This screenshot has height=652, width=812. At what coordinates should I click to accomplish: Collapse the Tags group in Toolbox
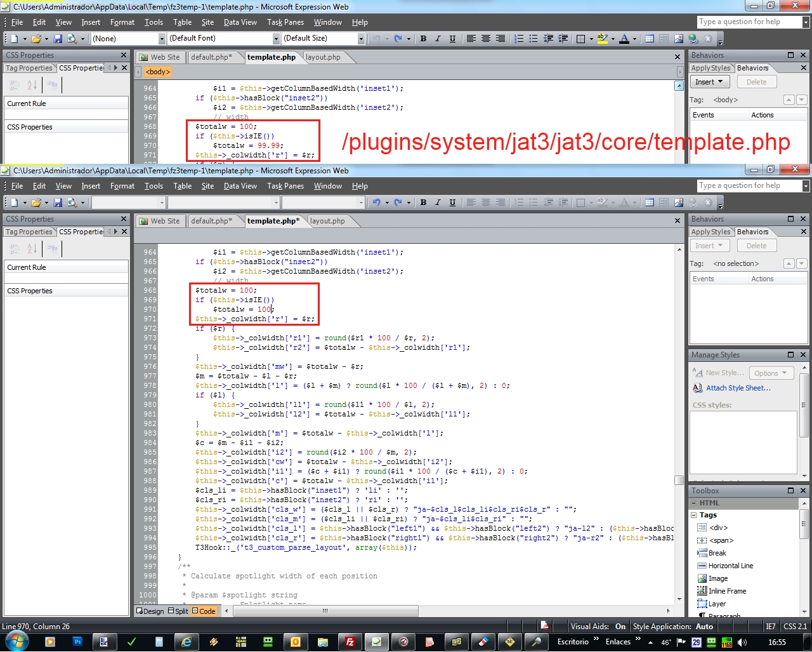coord(695,515)
